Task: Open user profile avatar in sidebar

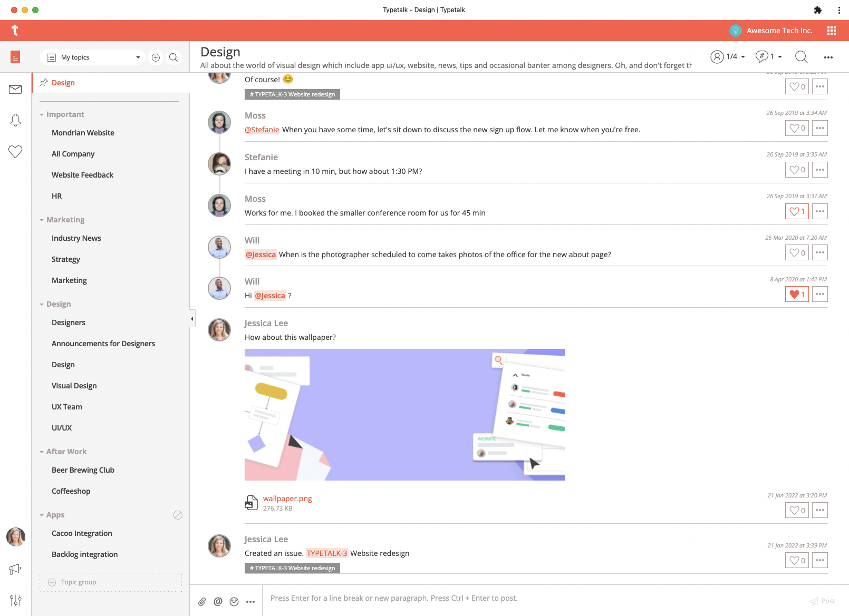Action: [16, 537]
